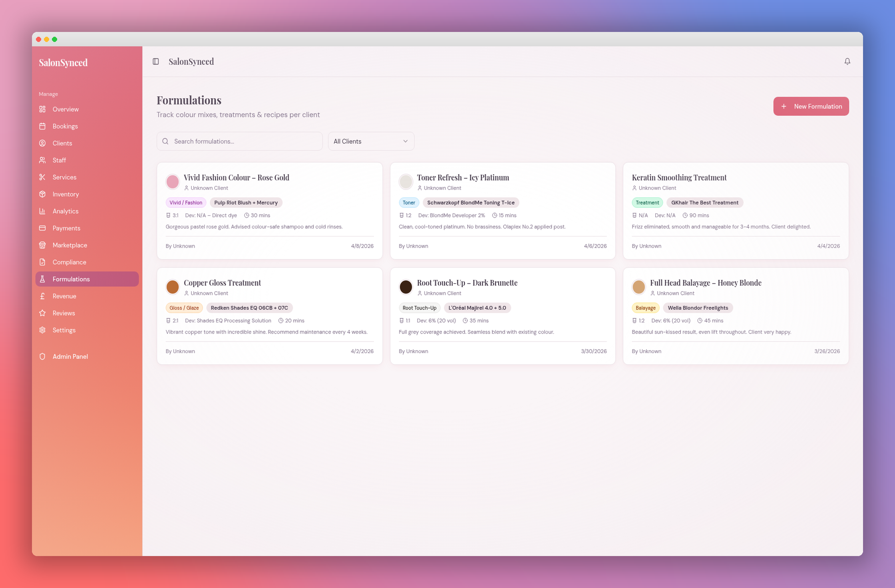Click the clock icon beside 90 mins
The height and width of the screenshot is (588, 895).
(x=685, y=215)
